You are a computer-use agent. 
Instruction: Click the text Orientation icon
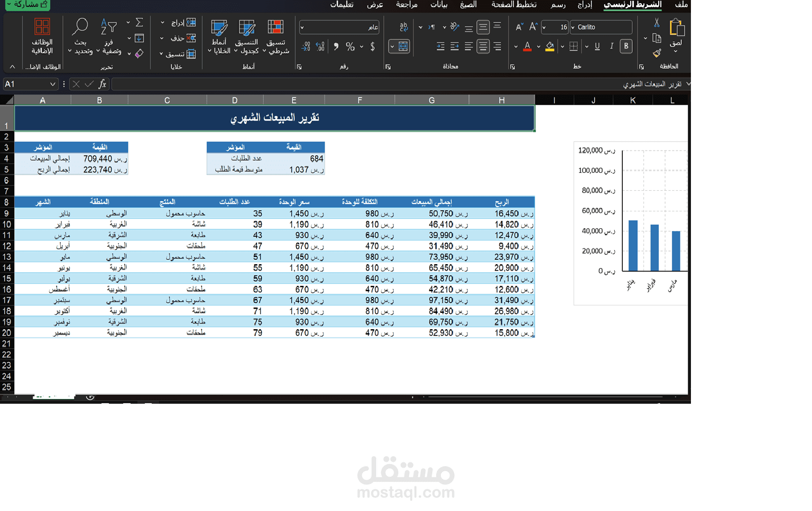[455, 27]
